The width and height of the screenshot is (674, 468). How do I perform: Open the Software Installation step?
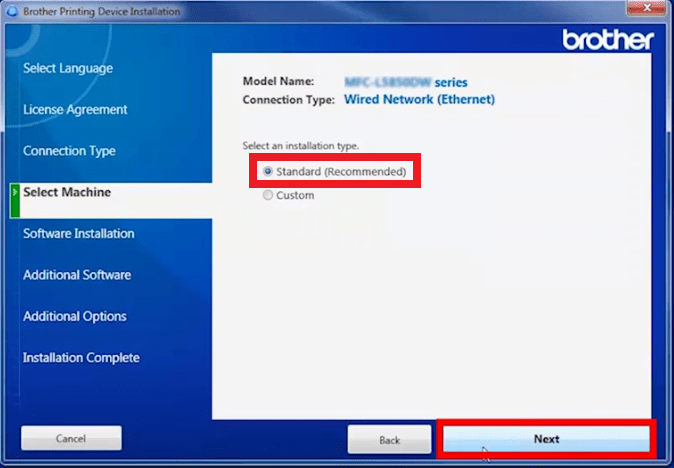[79, 233]
